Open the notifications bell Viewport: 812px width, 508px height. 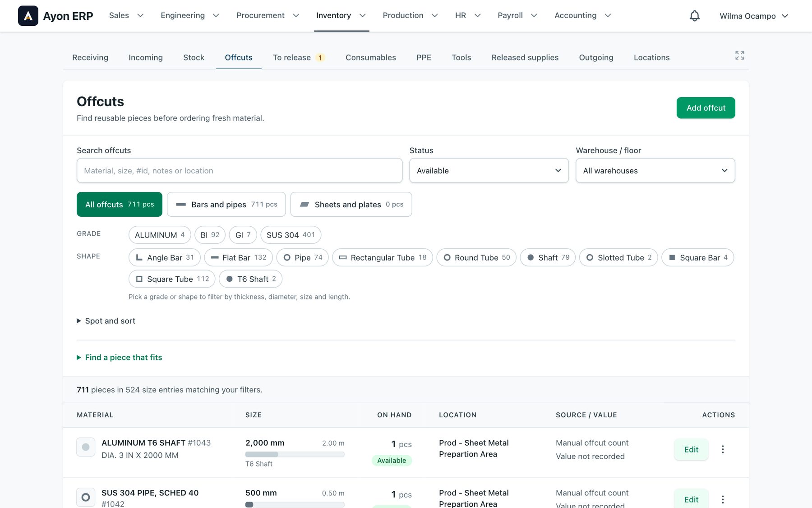pyautogui.click(x=695, y=16)
